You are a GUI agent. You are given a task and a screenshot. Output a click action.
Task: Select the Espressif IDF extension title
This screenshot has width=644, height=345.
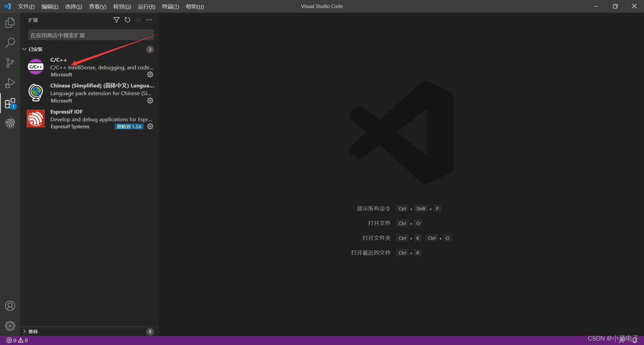(x=66, y=112)
